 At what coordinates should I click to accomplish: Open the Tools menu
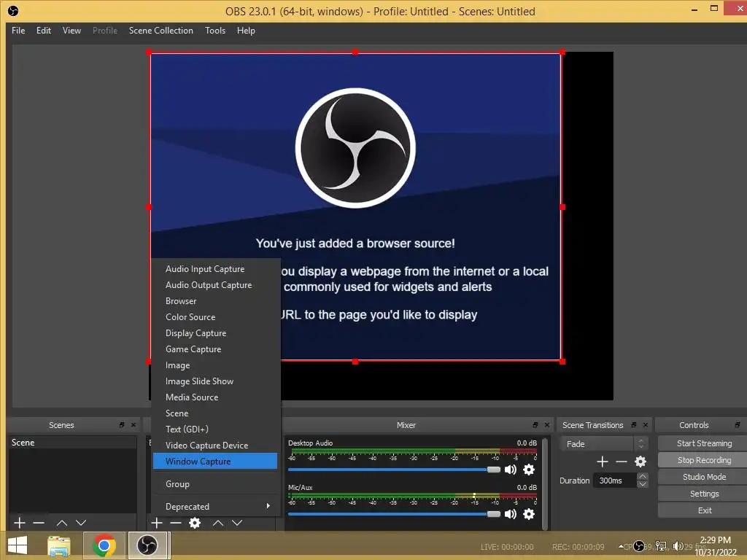(x=215, y=31)
